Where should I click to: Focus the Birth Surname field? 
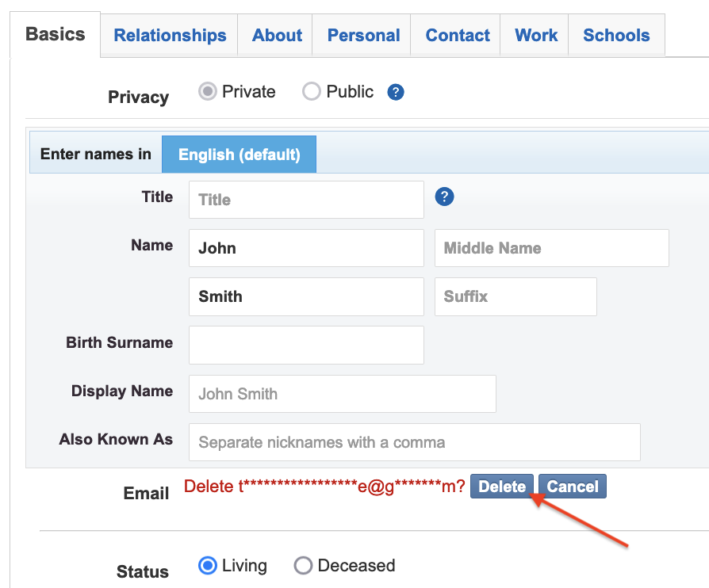pyautogui.click(x=307, y=345)
